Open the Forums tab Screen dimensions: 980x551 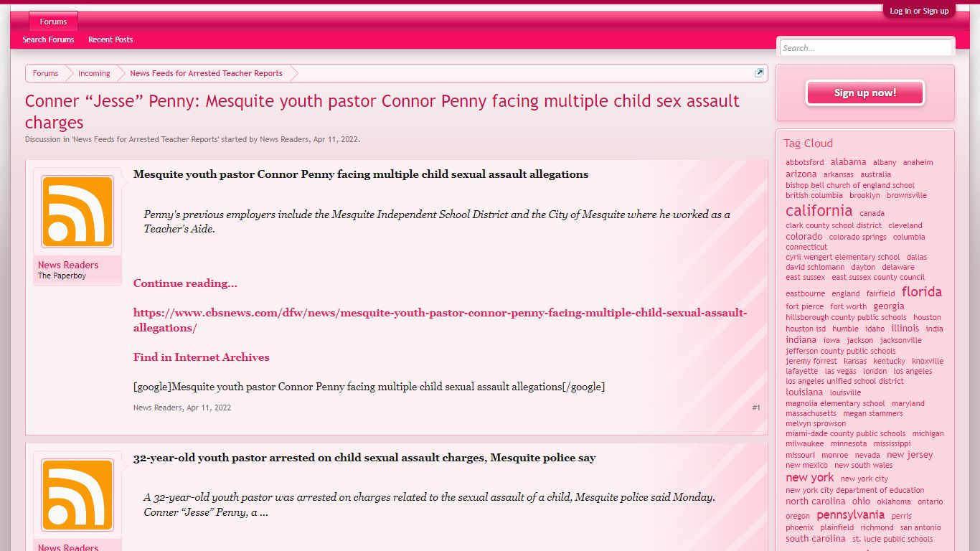[53, 22]
